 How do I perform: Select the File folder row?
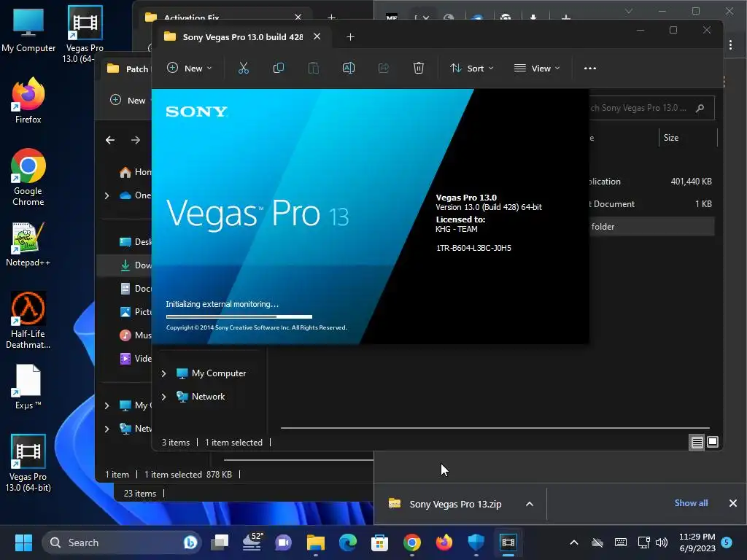651,227
